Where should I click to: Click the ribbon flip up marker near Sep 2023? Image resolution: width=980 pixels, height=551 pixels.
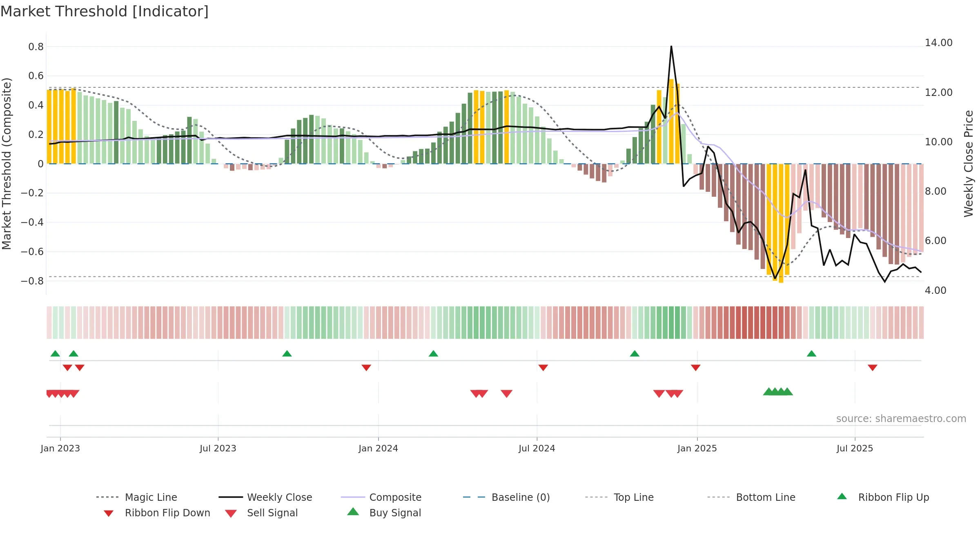coord(287,353)
